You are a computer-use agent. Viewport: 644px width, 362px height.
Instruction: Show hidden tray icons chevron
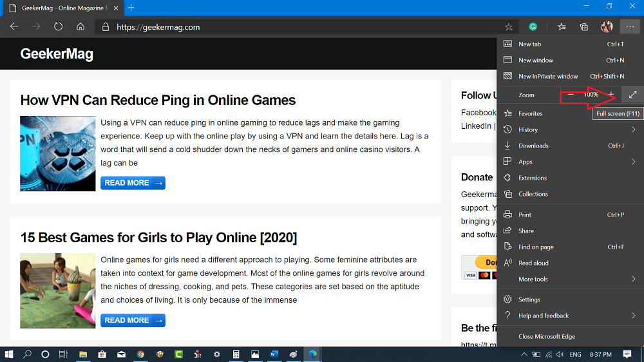click(x=524, y=354)
